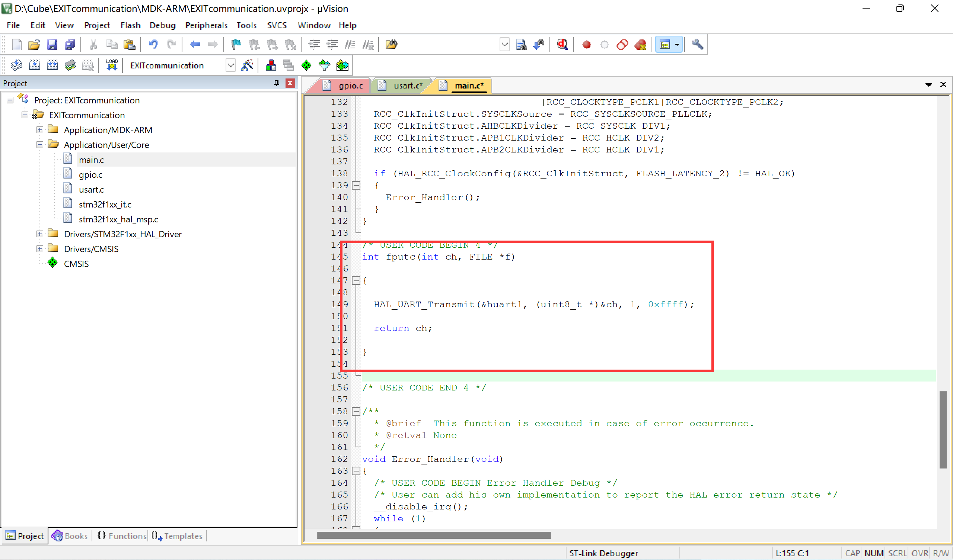Insert breakpoint red circle icon

586,45
